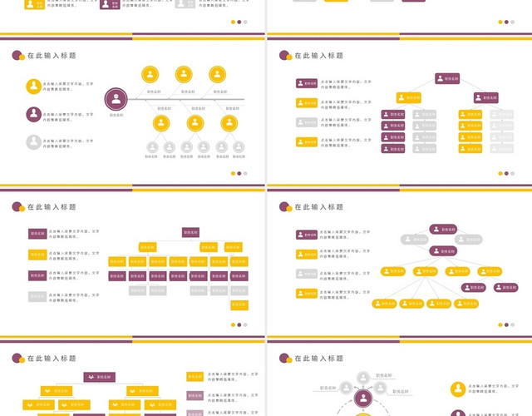The width and height of the screenshot is (532, 416).
Task: Select gray person legend icon on fishbone slide
Action: [x=33, y=142]
